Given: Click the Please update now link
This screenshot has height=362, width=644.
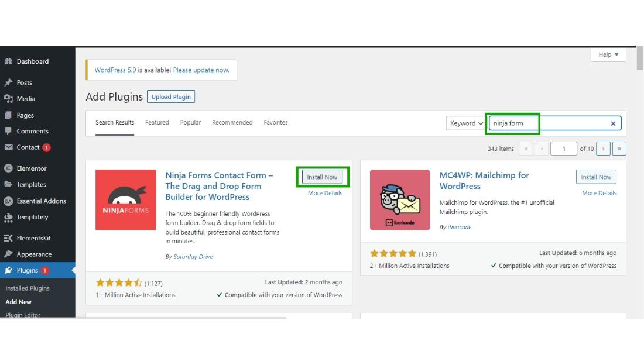Looking at the screenshot, I should point(200,70).
